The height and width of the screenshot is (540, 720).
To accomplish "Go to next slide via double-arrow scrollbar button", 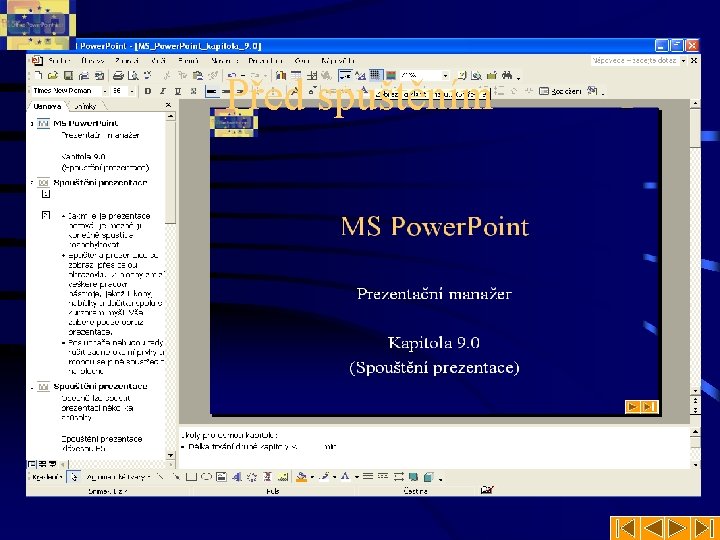I will 695,410.
